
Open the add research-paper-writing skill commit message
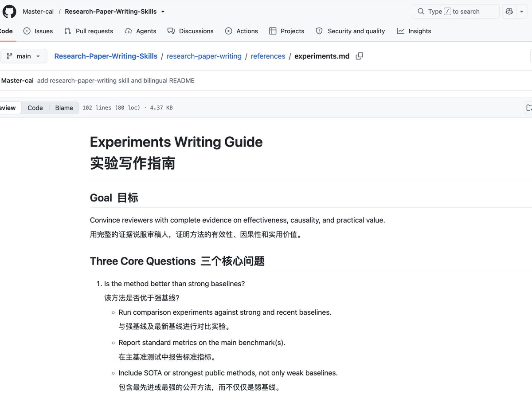pyautogui.click(x=116, y=80)
